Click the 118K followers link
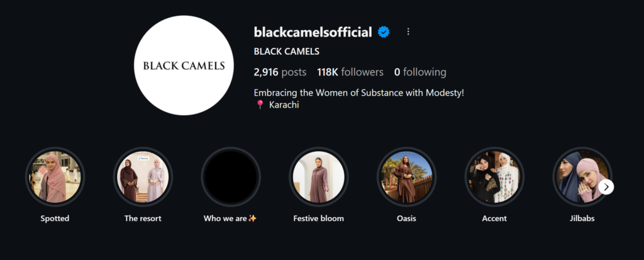This screenshot has width=644, height=260. point(350,72)
